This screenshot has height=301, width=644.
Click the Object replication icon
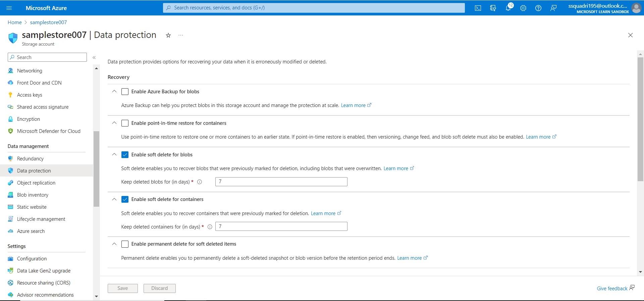coord(10,183)
